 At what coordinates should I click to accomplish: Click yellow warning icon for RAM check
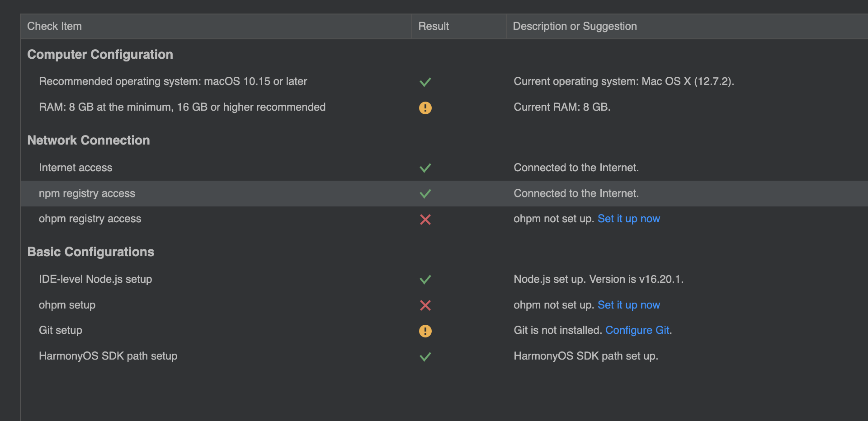coord(425,108)
